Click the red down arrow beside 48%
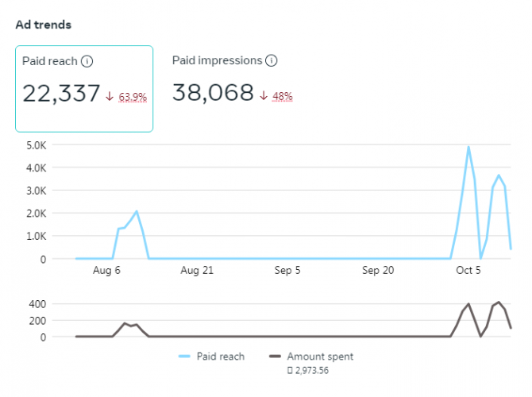The height and width of the screenshot is (397, 532). coord(264,96)
